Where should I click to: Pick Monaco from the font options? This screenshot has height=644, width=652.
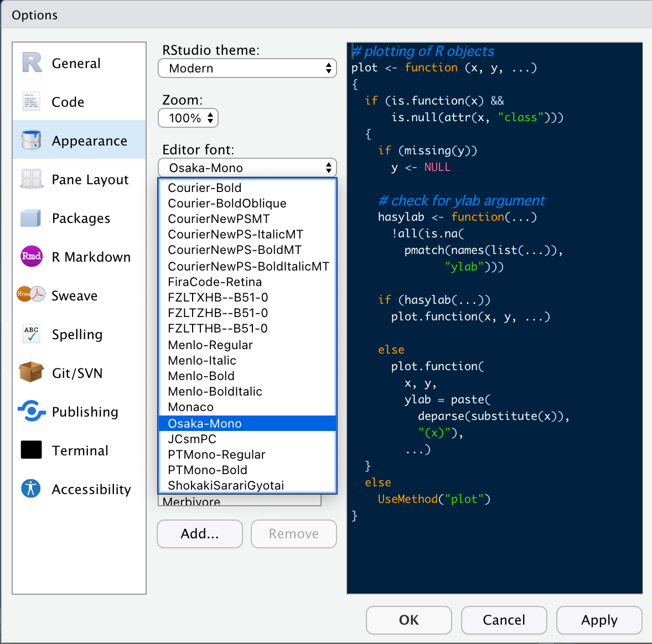point(191,407)
